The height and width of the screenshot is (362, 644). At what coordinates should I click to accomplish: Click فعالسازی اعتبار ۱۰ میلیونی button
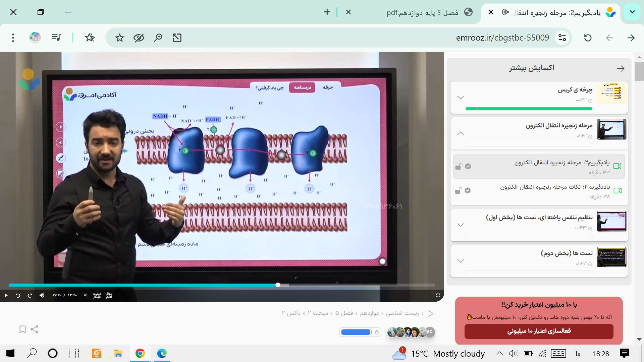point(539,331)
